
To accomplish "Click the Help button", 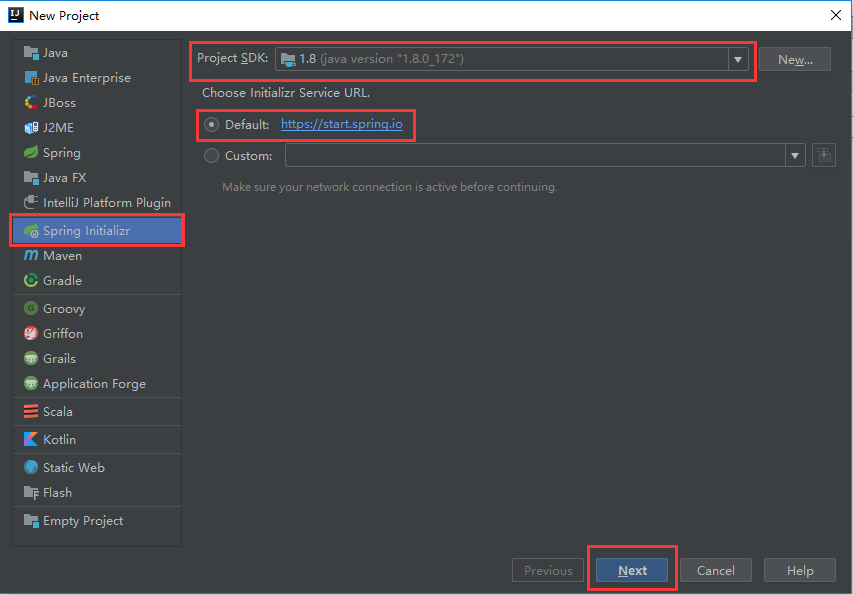I will (x=800, y=570).
